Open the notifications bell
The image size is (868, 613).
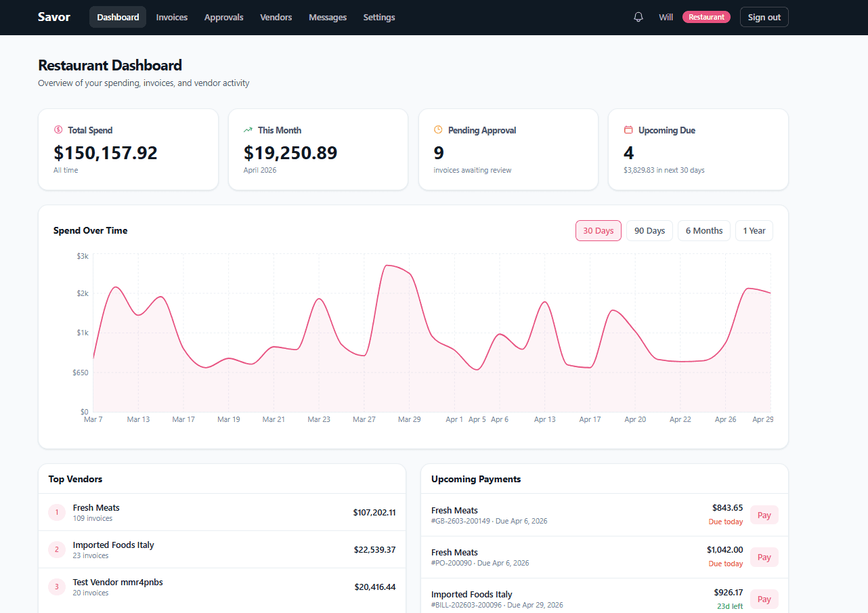[637, 16]
